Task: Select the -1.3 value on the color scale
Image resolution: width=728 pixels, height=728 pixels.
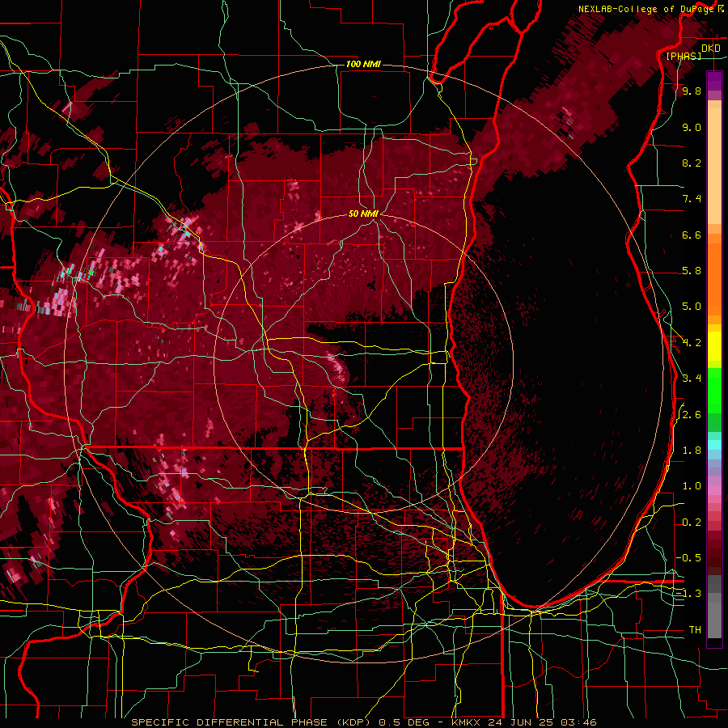Action: 689,594
